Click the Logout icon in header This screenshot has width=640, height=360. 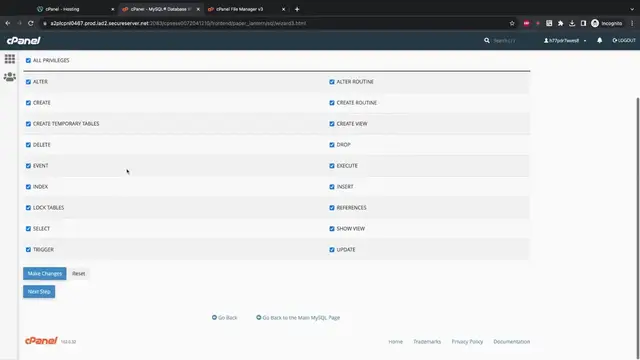coord(615,40)
